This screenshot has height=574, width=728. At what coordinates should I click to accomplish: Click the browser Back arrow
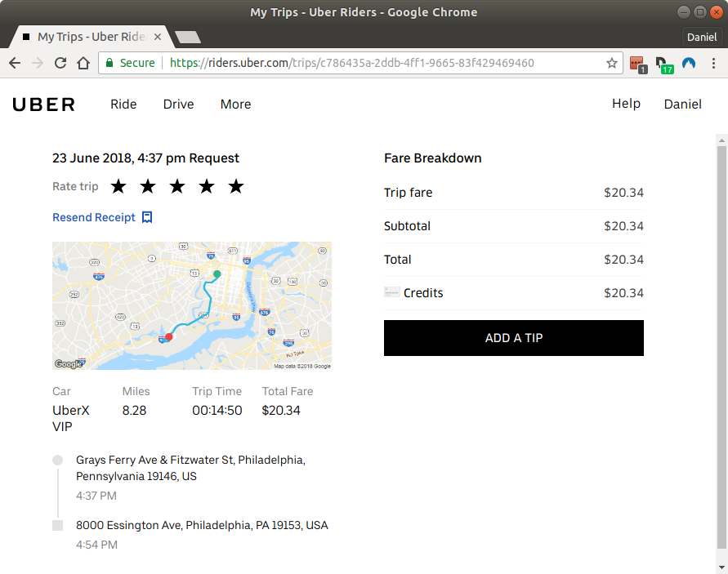(15, 63)
